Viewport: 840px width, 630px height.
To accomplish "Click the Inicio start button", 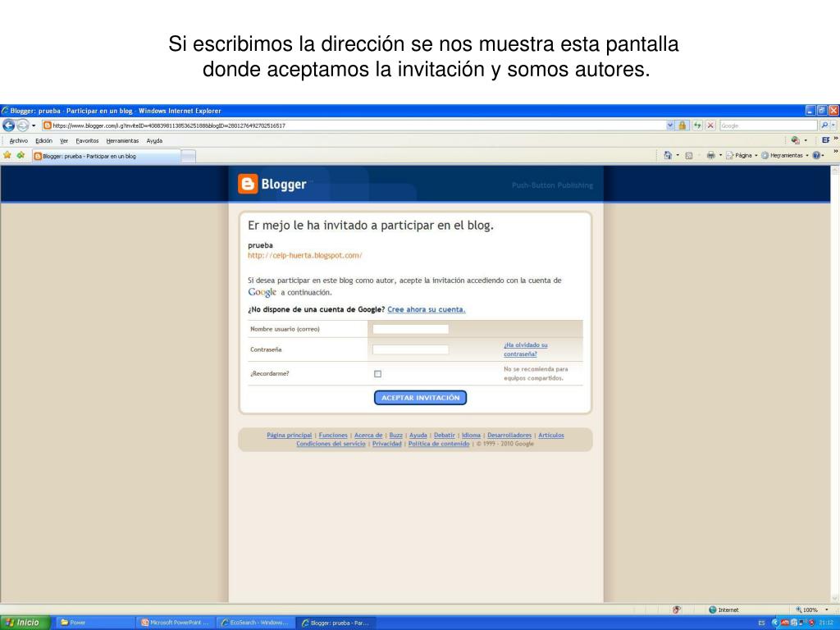I will point(25,623).
